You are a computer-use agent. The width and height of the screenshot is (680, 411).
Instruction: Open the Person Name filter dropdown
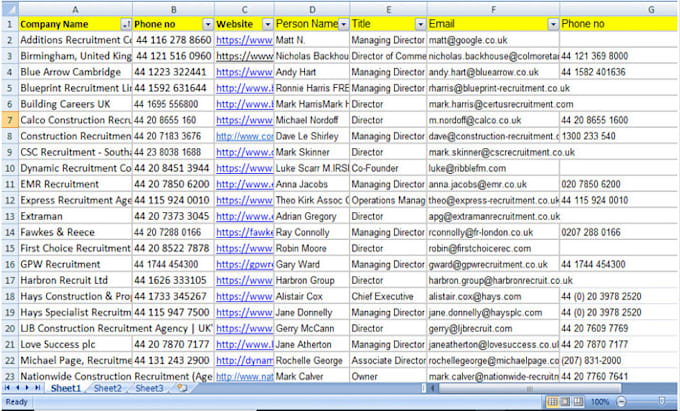click(343, 24)
